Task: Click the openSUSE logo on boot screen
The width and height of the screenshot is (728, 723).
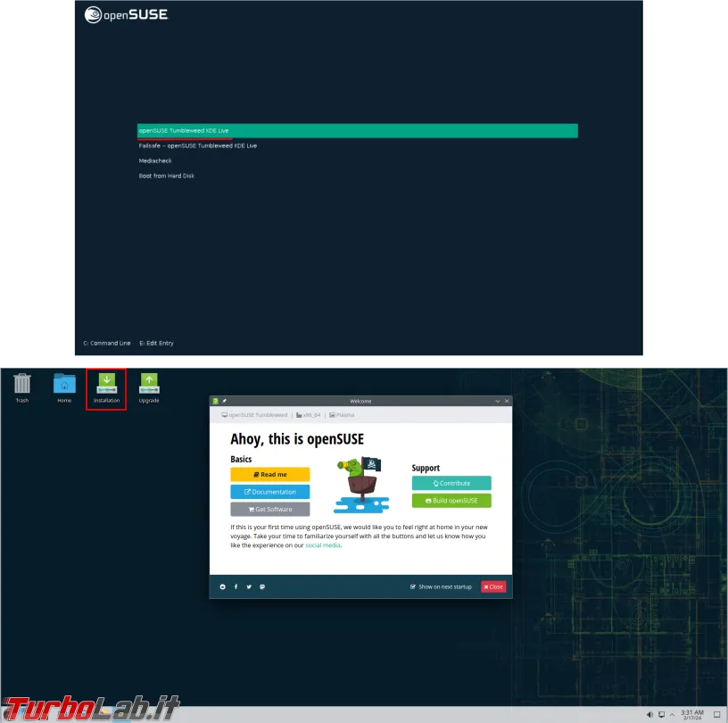Action: (x=127, y=14)
